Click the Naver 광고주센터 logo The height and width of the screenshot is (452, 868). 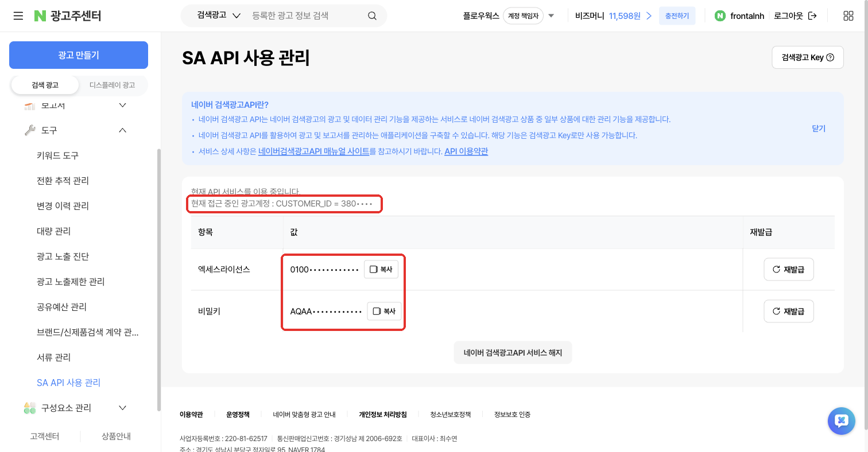pos(67,16)
